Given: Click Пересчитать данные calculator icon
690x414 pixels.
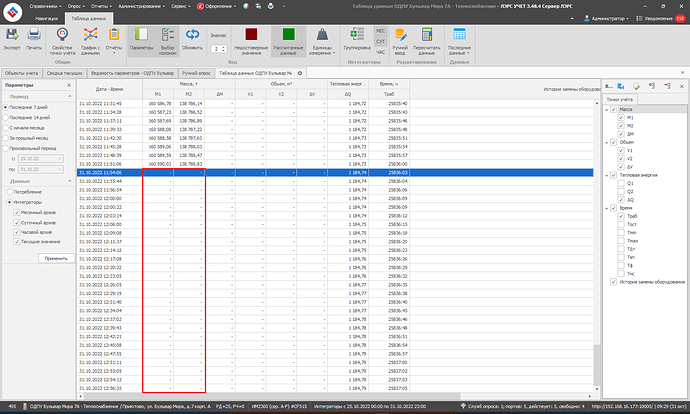Looking at the screenshot, I should coord(426,35).
